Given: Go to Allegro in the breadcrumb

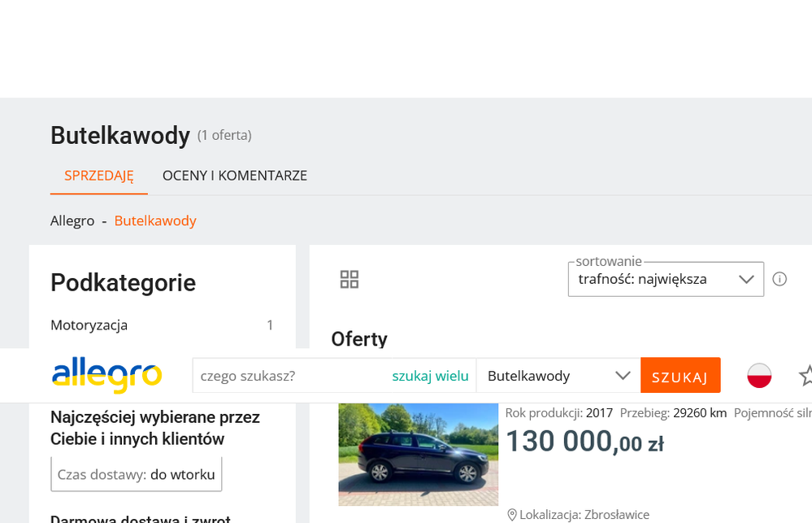Looking at the screenshot, I should tap(72, 220).
